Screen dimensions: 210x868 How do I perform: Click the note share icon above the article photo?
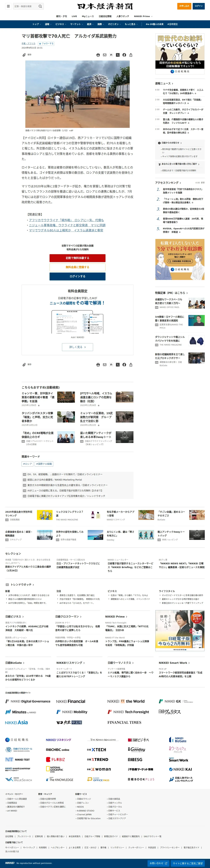111,55
